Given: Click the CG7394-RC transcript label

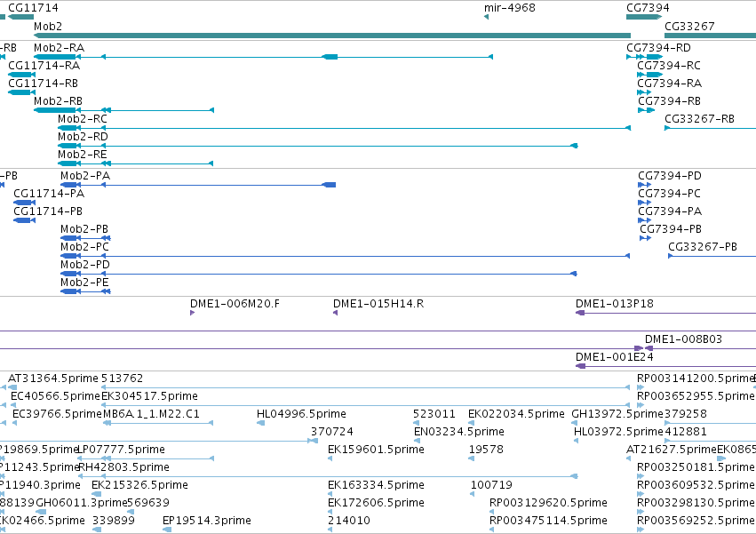Looking at the screenshot, I should (x=669, y=66).
